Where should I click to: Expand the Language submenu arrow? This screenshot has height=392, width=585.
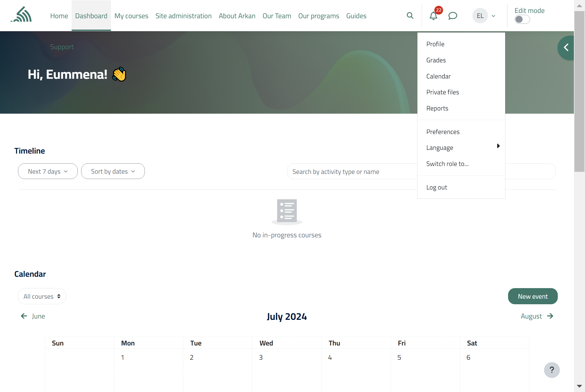pos(498,146)
